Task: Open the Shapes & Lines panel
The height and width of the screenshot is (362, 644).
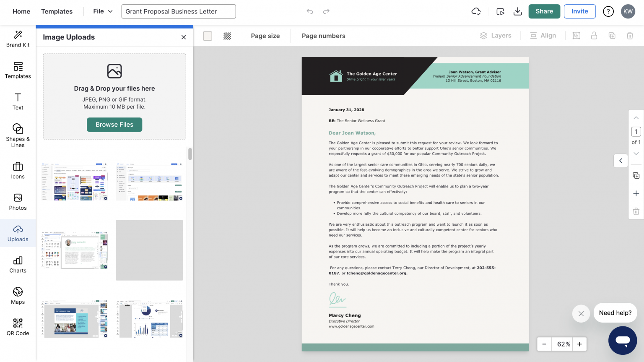Action: tap(18, 134)
